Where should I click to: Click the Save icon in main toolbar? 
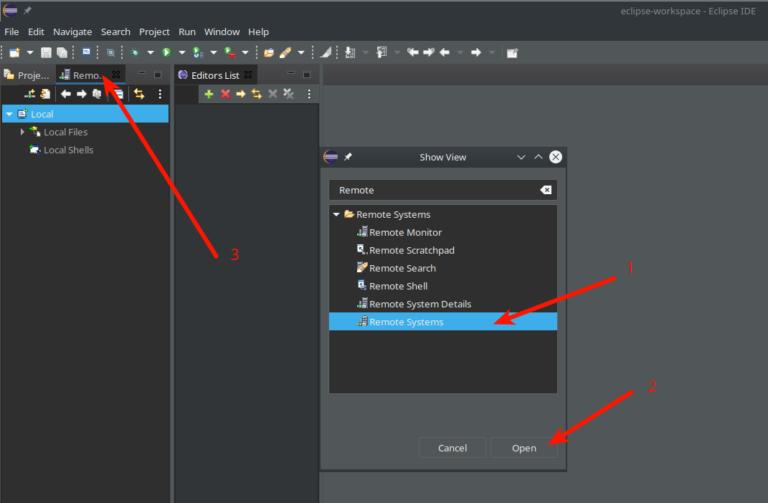(46, 52)
